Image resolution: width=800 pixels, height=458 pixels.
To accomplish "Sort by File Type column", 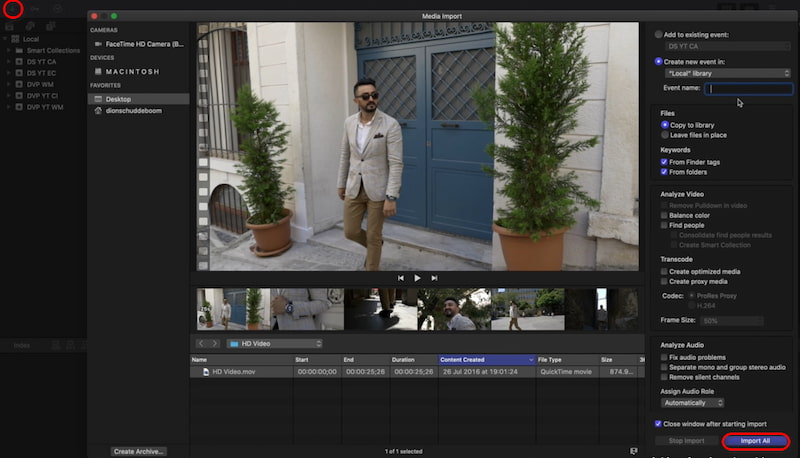I will tap(567, 360).
